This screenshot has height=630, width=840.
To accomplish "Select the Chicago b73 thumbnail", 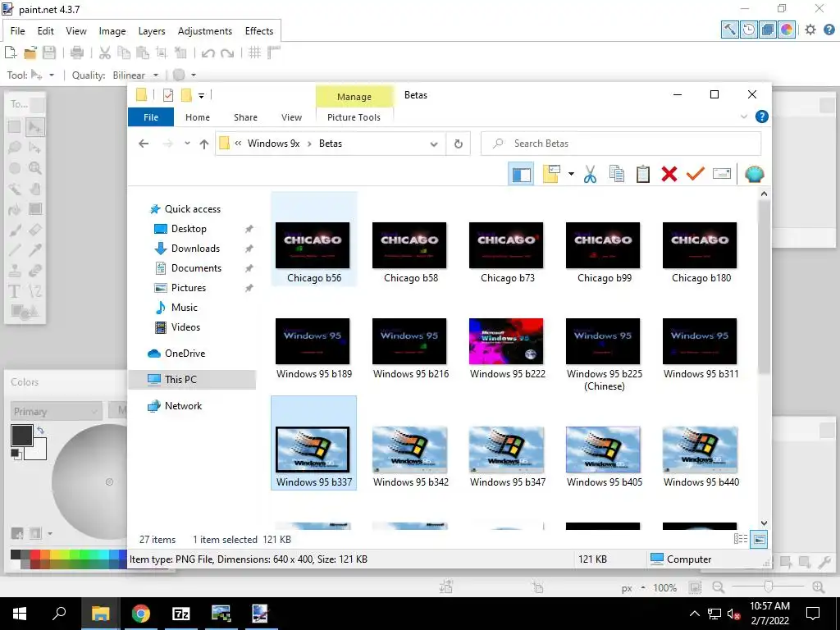I will (x=506, y=245).
